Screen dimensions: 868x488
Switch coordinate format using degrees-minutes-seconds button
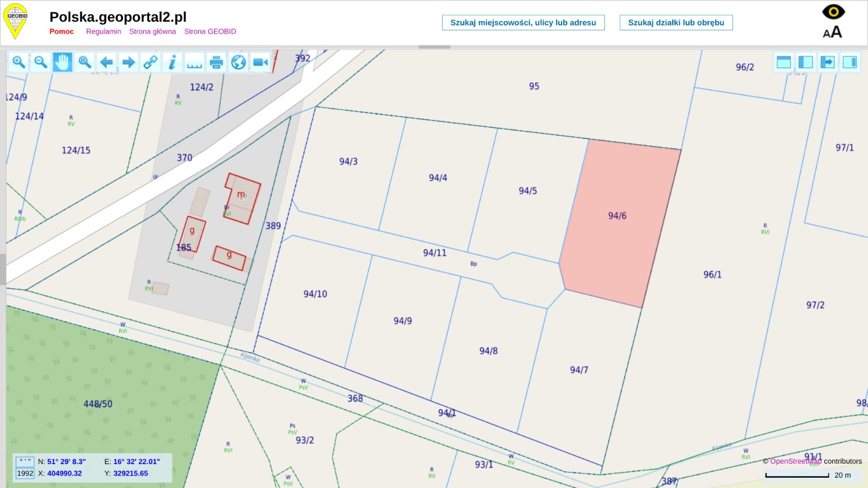click(25, 461)
